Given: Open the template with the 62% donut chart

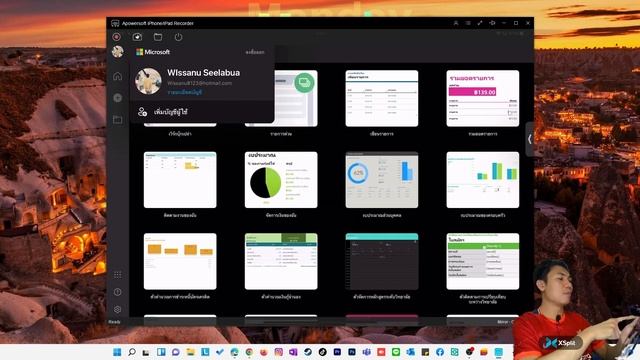Looking at the screenshot, I should pos(382,180).
